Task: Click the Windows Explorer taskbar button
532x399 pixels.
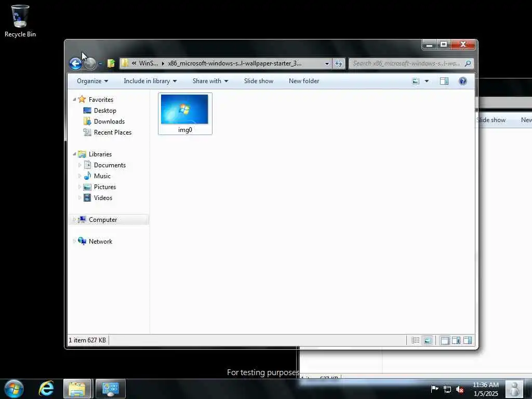Action: pyautogui.click(x=77, y=389)
